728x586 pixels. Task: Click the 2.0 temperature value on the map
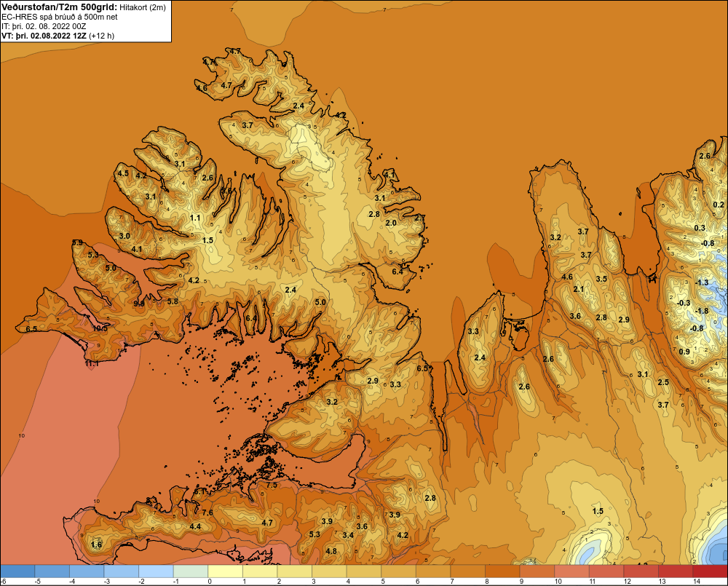click(391, 223)
